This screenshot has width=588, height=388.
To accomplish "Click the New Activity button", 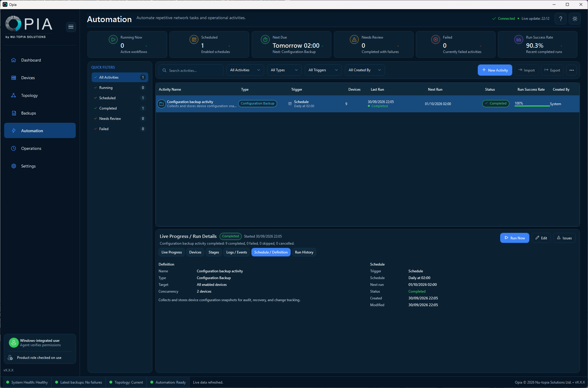I will point(495,70).
